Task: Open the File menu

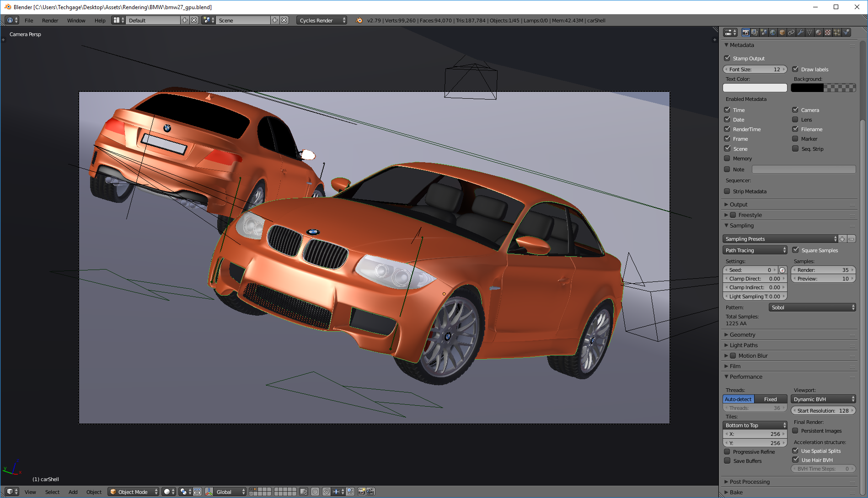Action: click(x=29, y=21)
